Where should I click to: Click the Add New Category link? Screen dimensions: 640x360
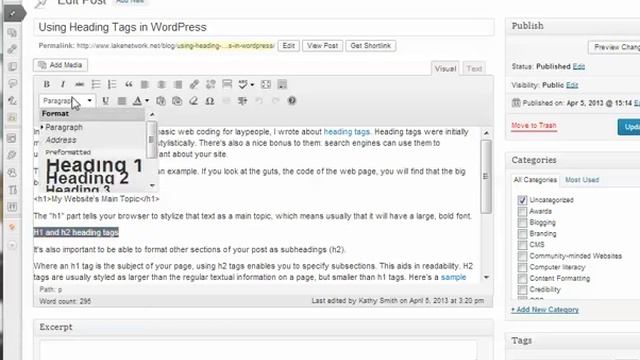pyautogui.click(x=545, y=310)
